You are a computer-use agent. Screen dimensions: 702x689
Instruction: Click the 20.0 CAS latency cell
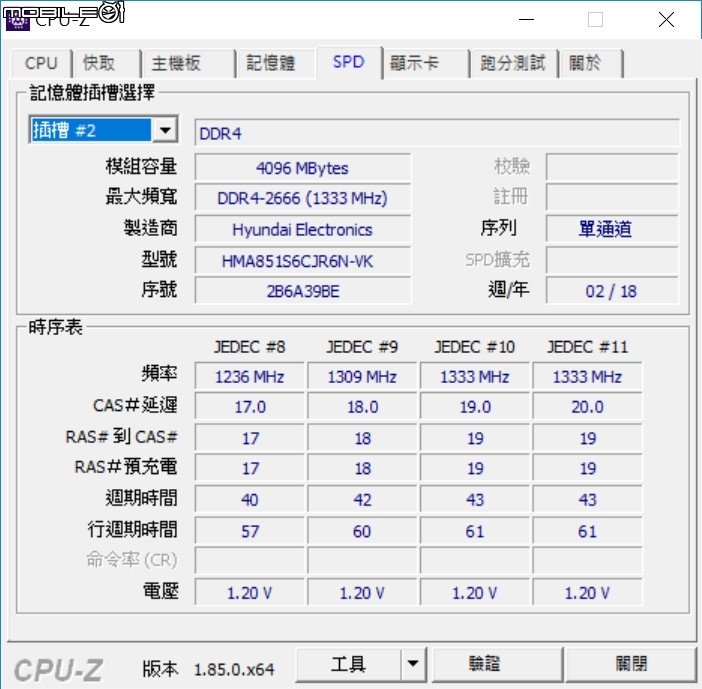click(587, 407)
